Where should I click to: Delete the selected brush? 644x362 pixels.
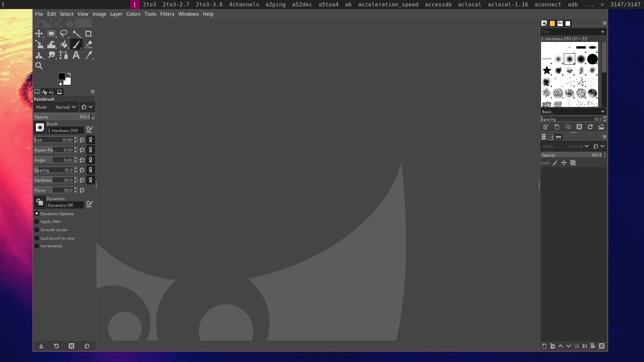point(579,127)
